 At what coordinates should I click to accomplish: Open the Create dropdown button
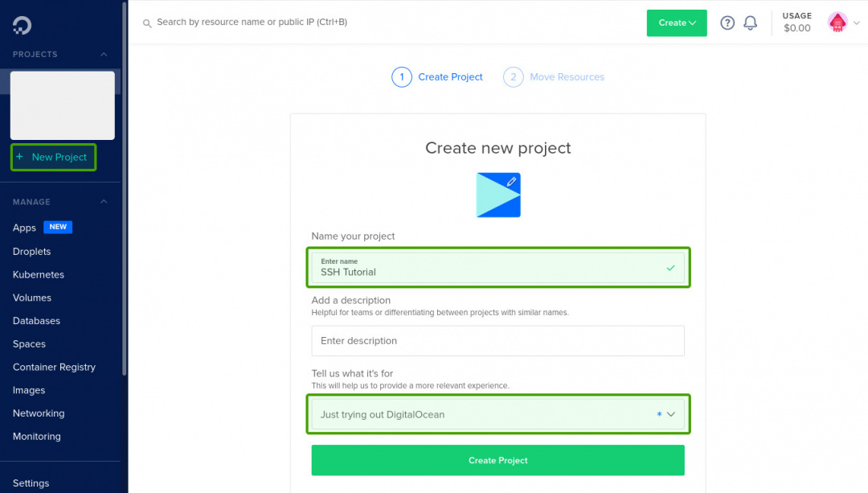click(x=677, y=23)
